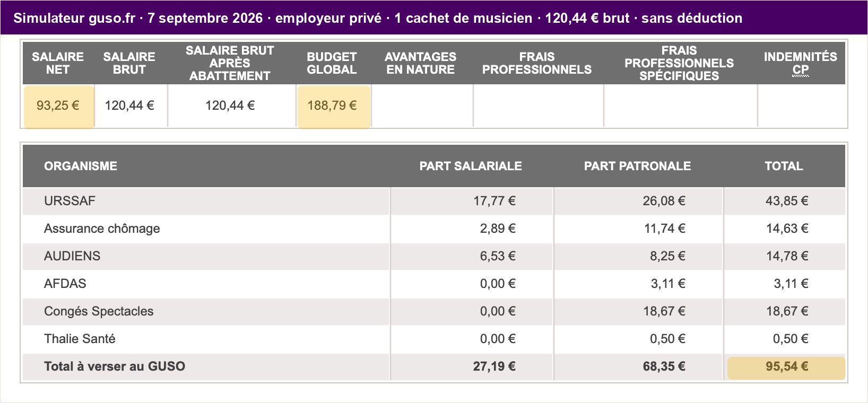Click the 'ORGANISME' column header
Viewport: 868px width, 403px height.
[81, 166]
